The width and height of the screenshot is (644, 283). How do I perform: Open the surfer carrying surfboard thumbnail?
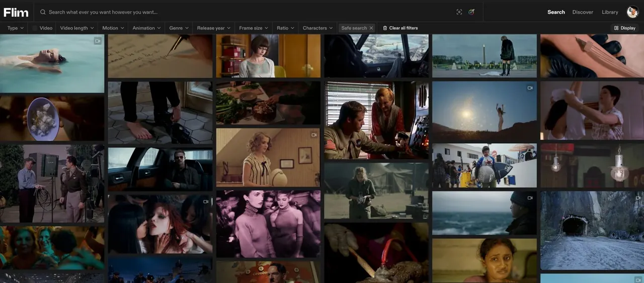point(485,165)
